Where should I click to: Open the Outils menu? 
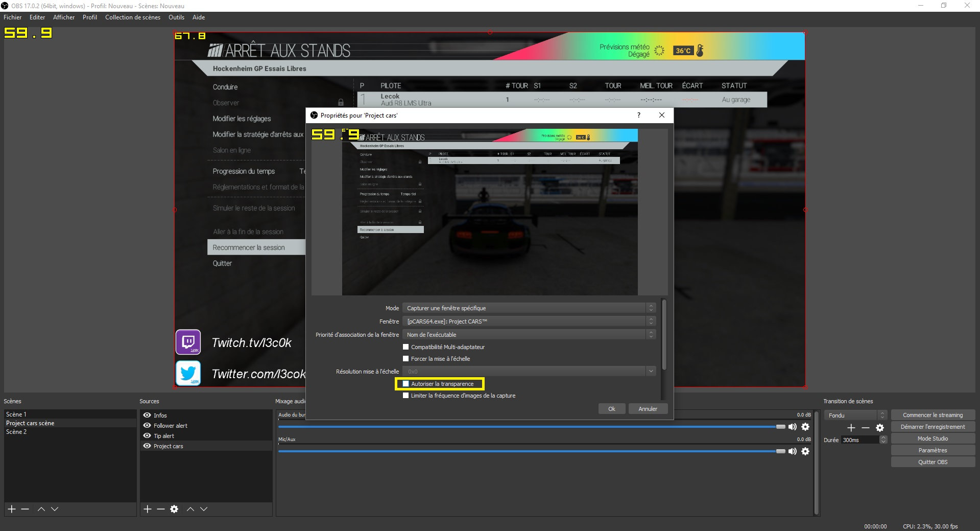coord(177,17)
